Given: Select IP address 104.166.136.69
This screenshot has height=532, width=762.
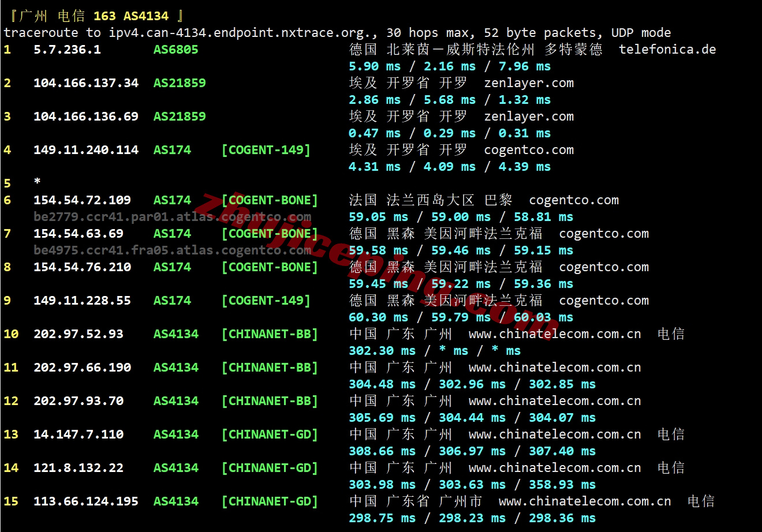Looking at the screenshot, I should tap(86, 117).
